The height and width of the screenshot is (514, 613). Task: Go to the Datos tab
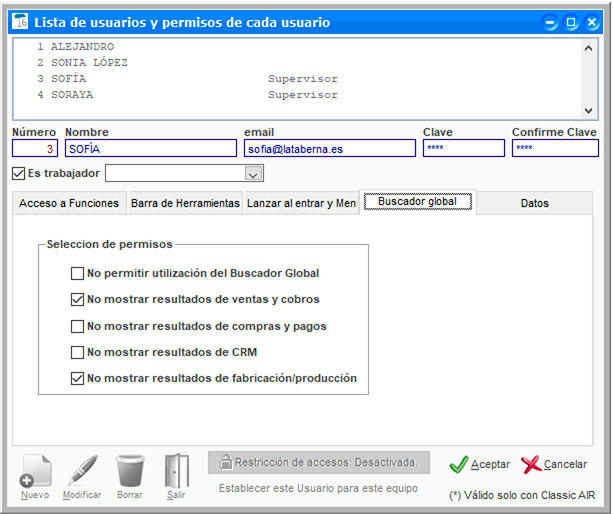click(534, 203)
